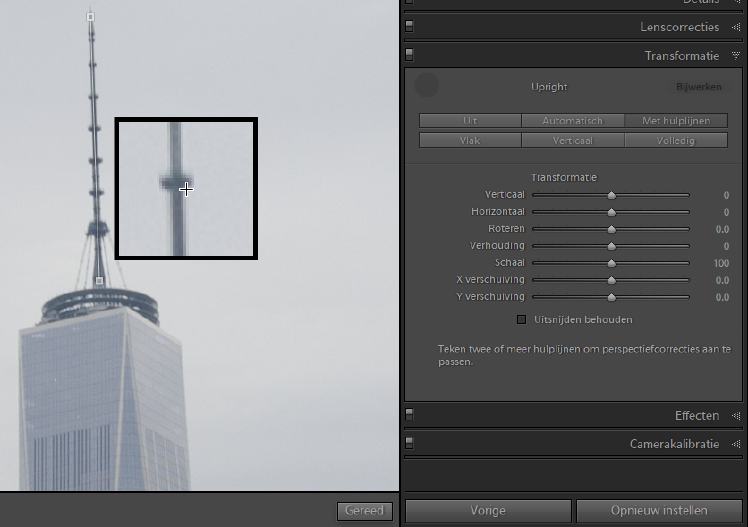Click the Verhouding slider handle

click(x=612, y=247)
